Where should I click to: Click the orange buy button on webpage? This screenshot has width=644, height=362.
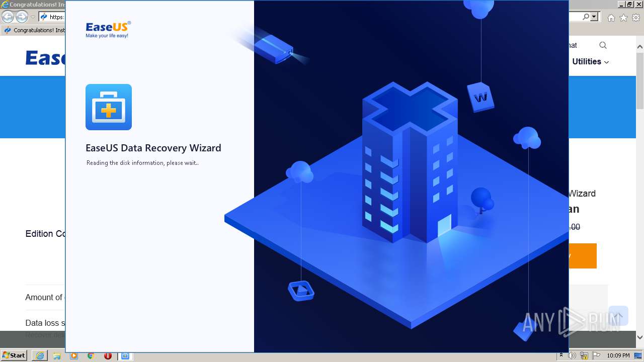pyautogui.click(x=583, y=256)
